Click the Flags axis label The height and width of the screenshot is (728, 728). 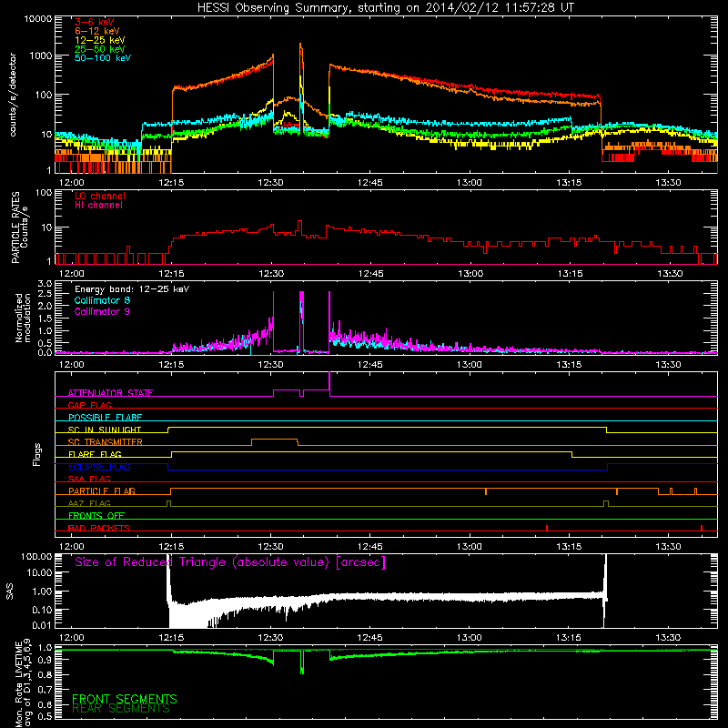pyautogui.click(x=36, y=454)
